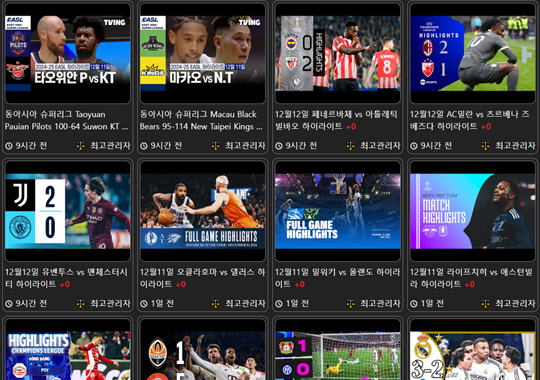Image resolution: width=540 pixels, height=380 pixels.
Task: Open the Macau vs N.T thumbnail
Action: coord(203,53)
